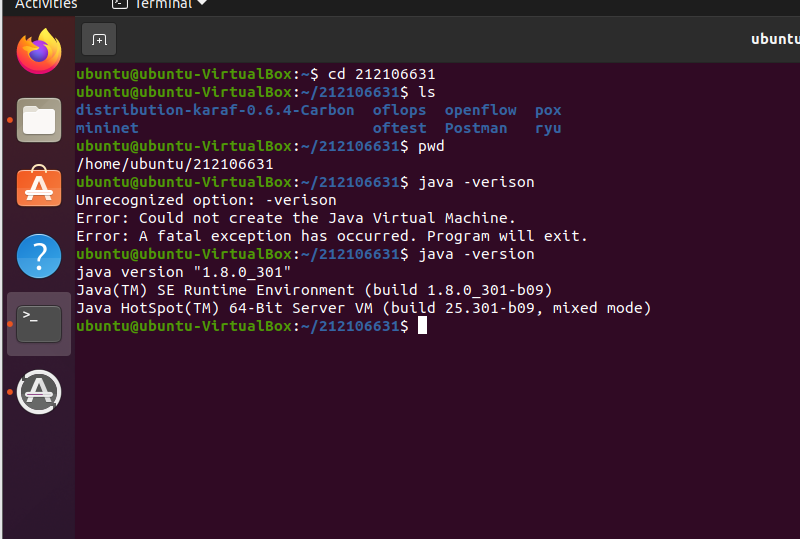
Task: Click the ryu directory name
Action: pyautogui.click(x=548, y=129)
